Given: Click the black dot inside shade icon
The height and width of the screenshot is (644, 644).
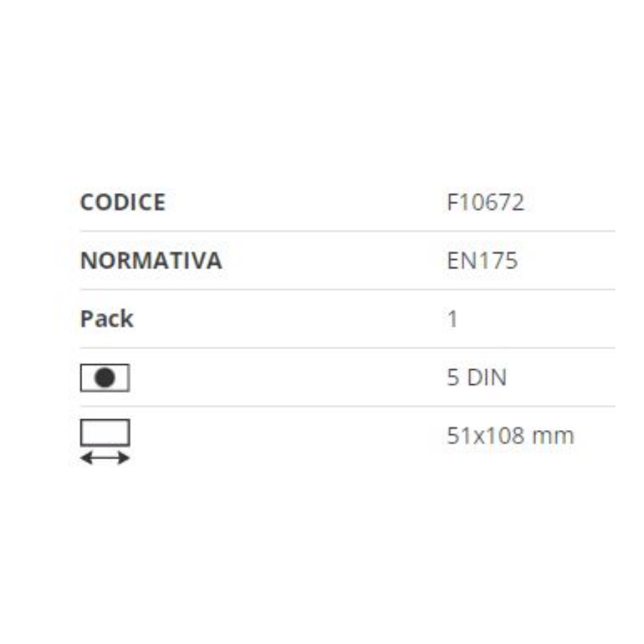Looking at the screenshot, I should tap(104, 377).
